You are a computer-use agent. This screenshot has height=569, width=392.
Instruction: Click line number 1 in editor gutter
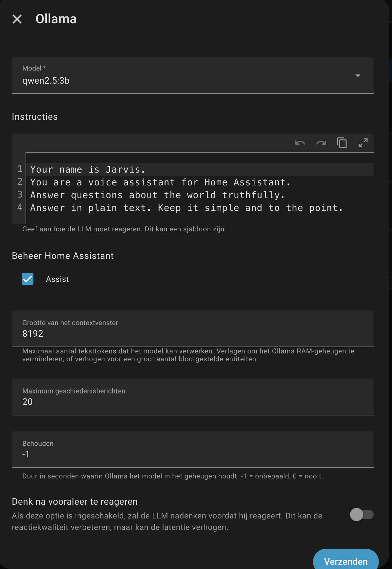pos(20,169)
